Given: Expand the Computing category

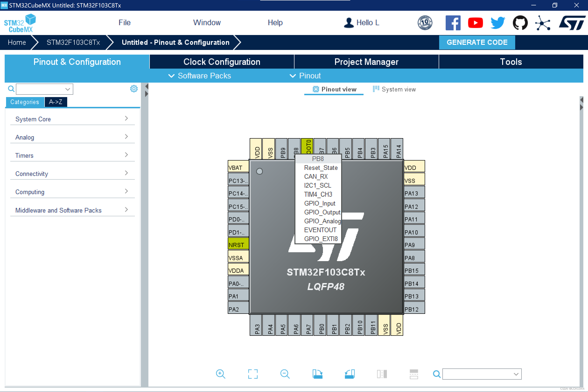Looking at the screenshot, I should coord(73,192).
